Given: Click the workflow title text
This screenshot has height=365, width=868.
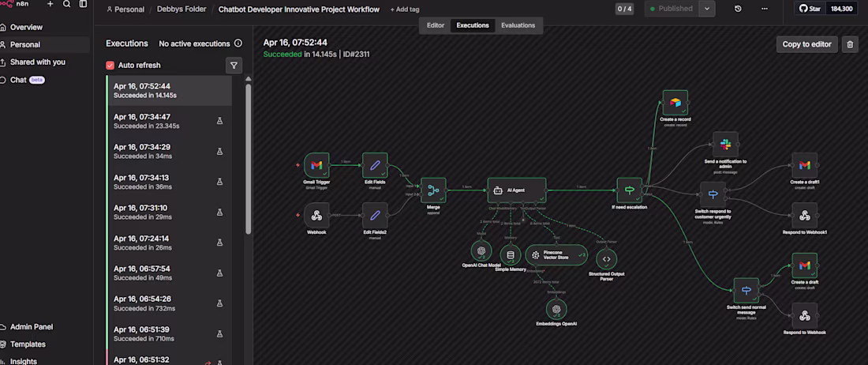Looking at the screenshot, I should coord(299,9).
